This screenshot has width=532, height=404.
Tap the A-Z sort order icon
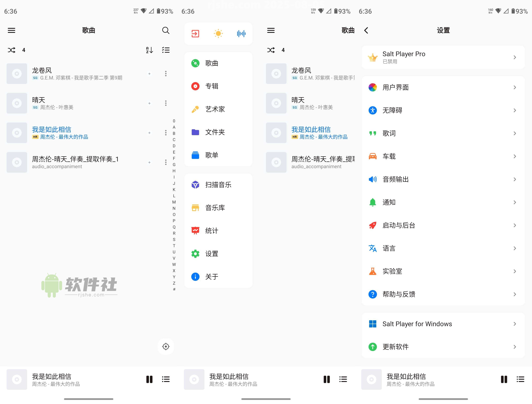(x=149, y=50)
